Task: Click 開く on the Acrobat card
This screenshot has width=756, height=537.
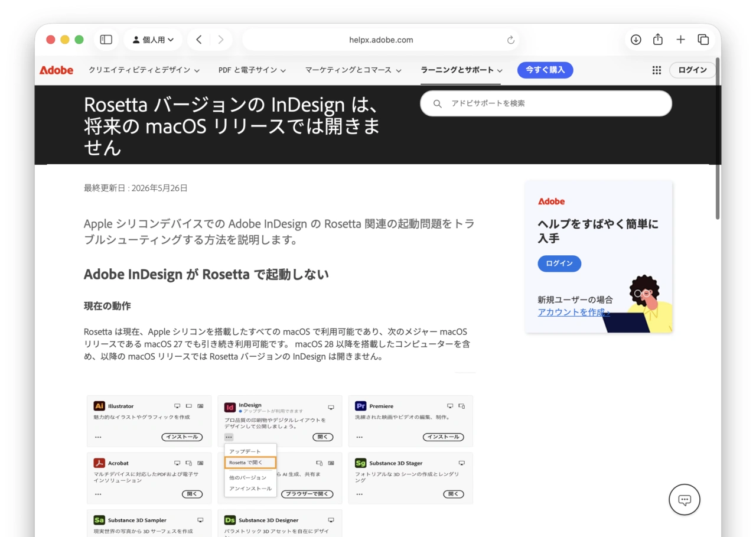Action: click(x=193, y=494)
